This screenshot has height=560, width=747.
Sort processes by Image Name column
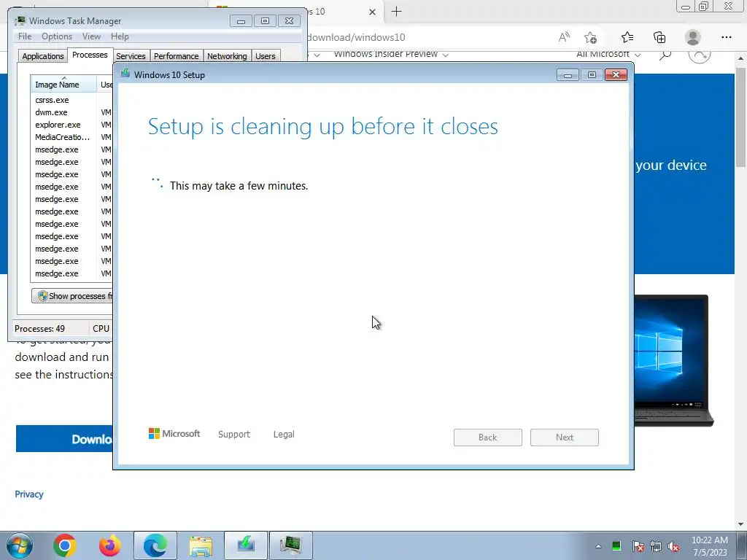coord(64,85)
